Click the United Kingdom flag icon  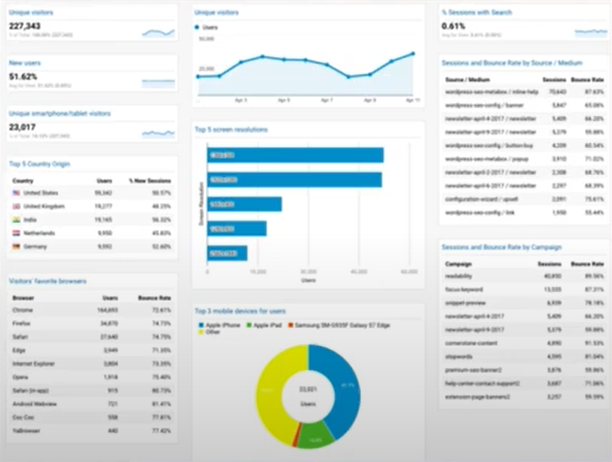pos(16,206)
